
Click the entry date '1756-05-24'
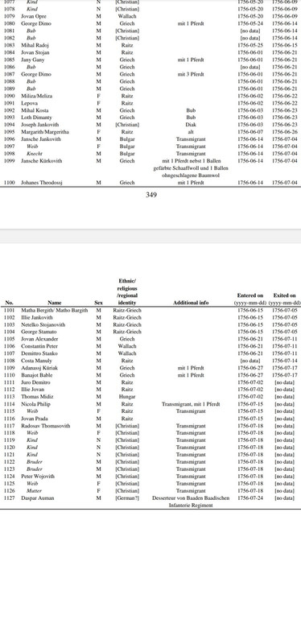coord(250,24)
